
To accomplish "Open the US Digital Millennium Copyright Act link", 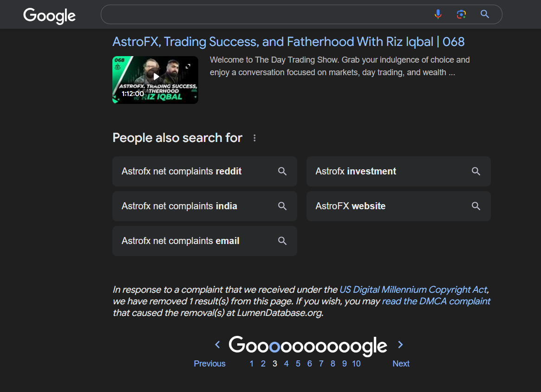I will (x=414, y=289).
